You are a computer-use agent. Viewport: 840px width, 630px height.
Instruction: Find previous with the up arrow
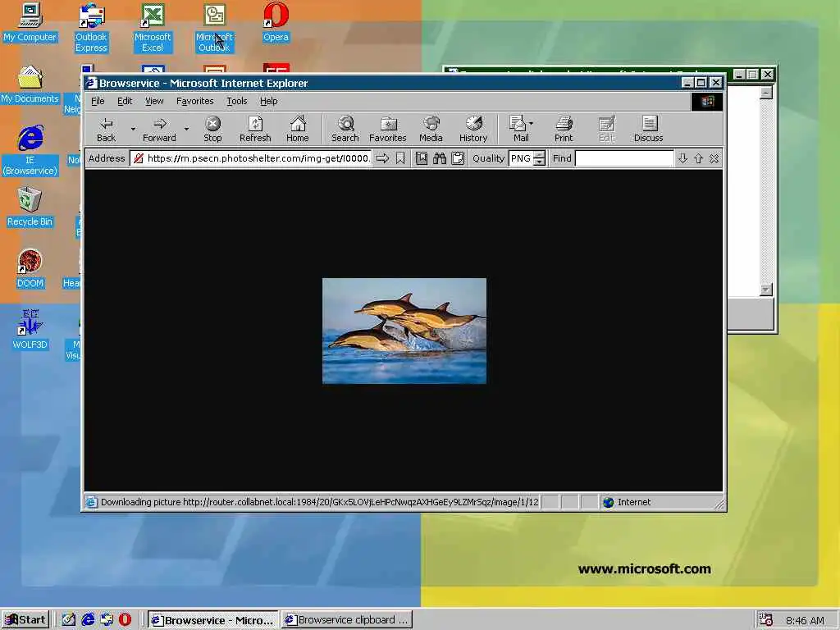698,158
